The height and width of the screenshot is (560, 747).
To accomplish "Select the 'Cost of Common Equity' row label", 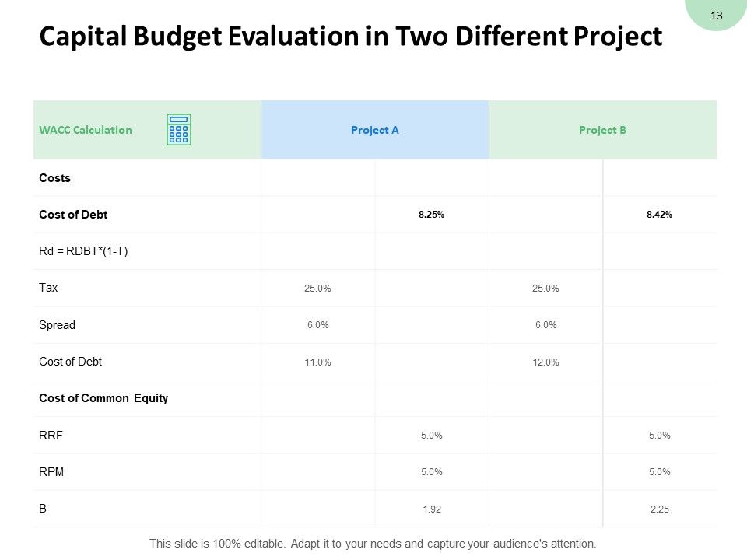I will [103, 398].
